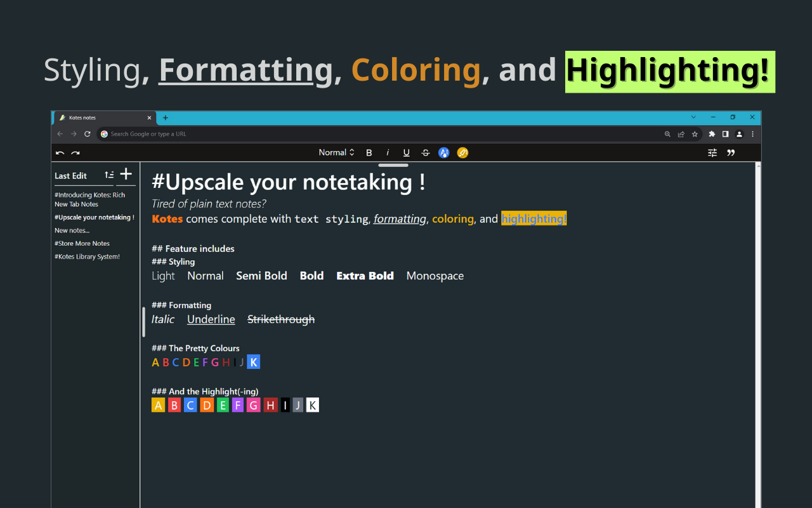Click the Semi Bold style sample

coord(261,276)
